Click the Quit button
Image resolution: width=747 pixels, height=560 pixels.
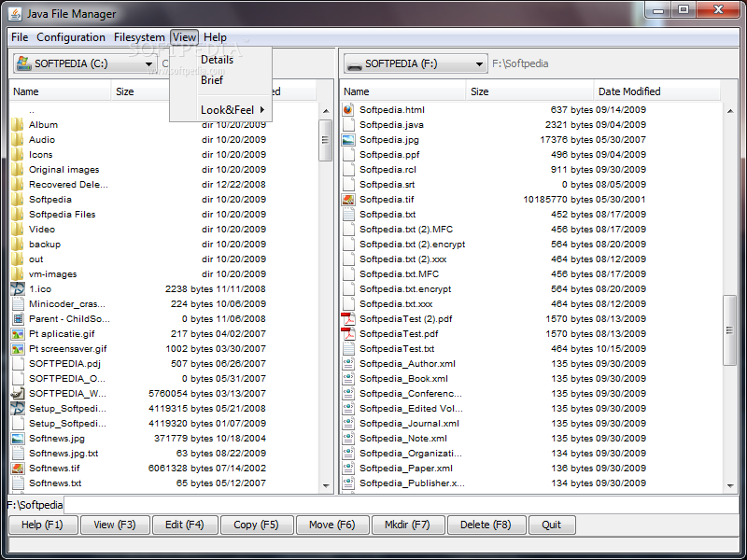coord(552,525)
